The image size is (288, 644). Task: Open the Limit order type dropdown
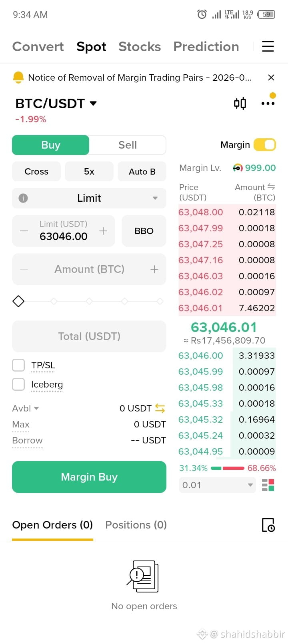click(x=89, y=198)
